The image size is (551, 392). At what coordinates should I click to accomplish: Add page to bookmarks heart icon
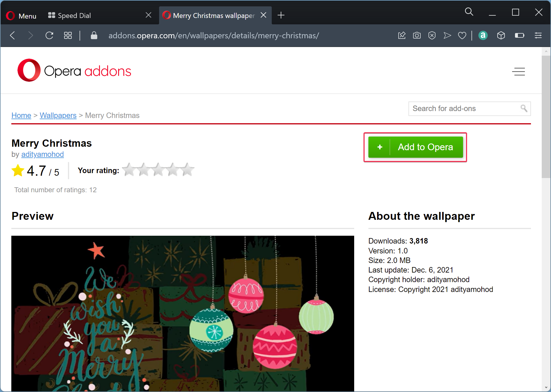[x=462, y=35]
